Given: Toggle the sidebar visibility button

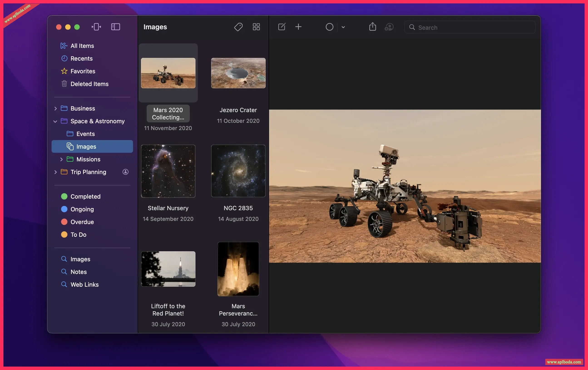Looking at the screenshot, I should point(116,27).
